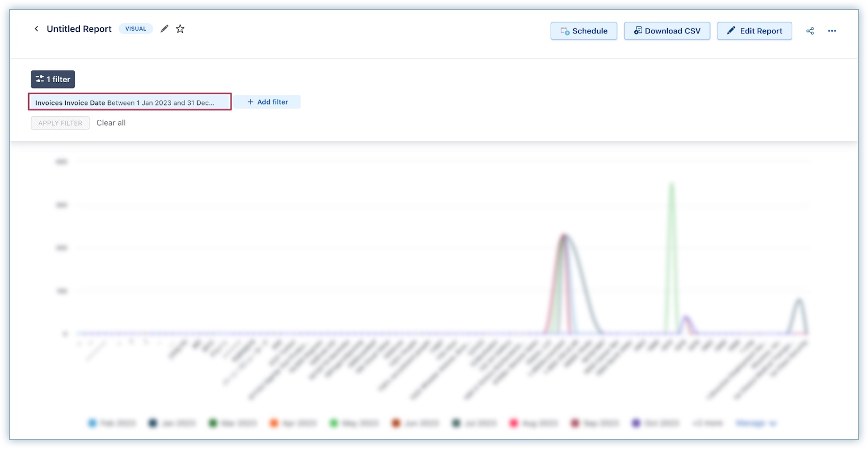868x449 pixels.
Task: Click the pencil icon beside Untitled Report
Action: [164, 29]
